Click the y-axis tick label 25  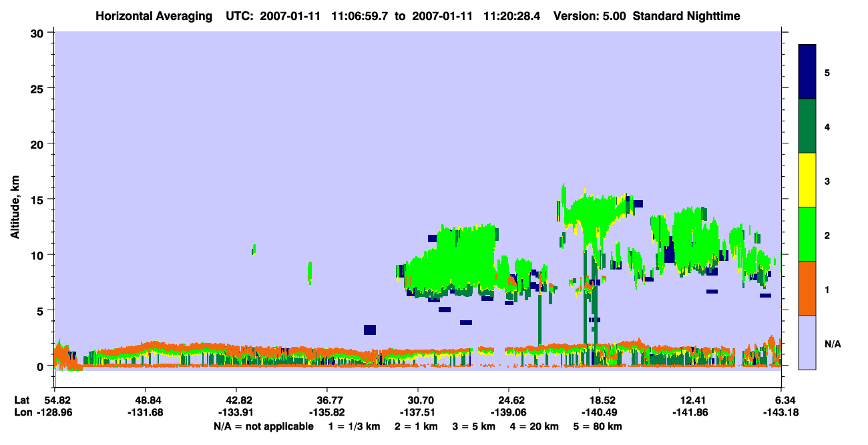click(x=39, y=88)
